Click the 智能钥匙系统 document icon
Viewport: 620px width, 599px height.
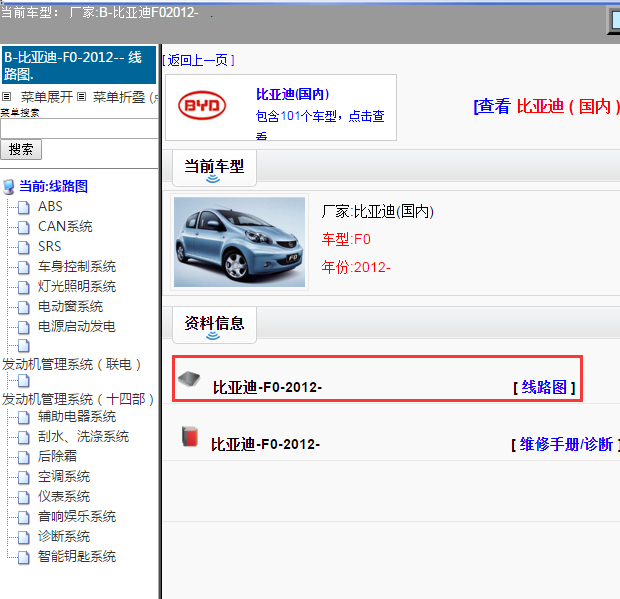pos(23,557)
